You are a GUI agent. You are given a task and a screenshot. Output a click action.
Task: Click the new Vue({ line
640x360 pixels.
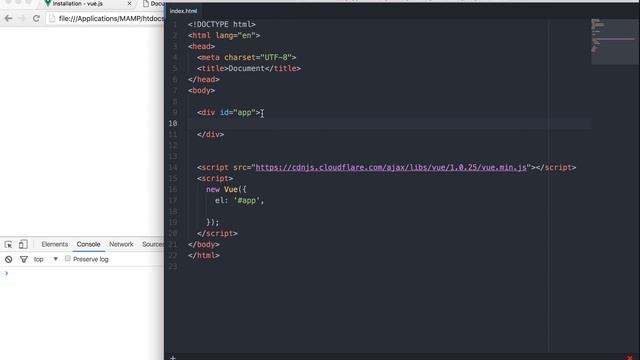pos(226,189)
